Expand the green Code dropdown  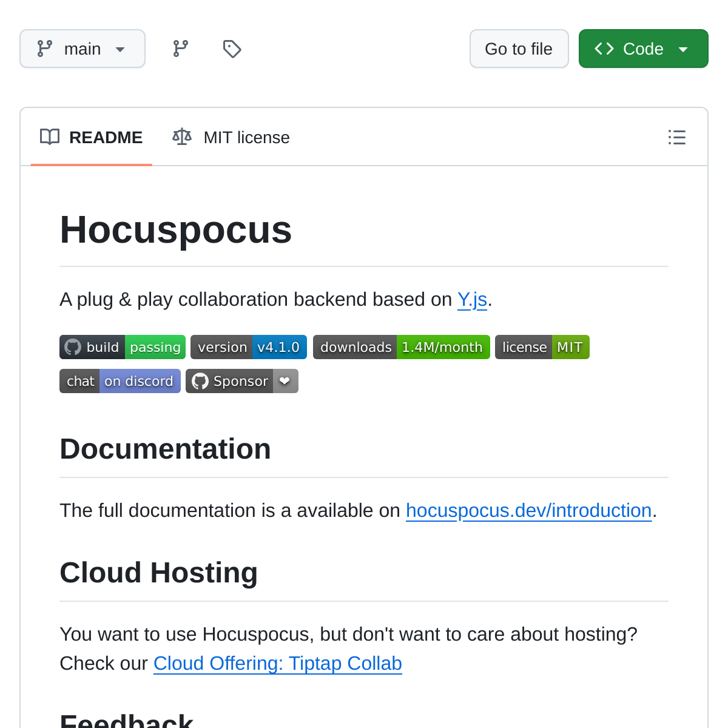[644, 49]
